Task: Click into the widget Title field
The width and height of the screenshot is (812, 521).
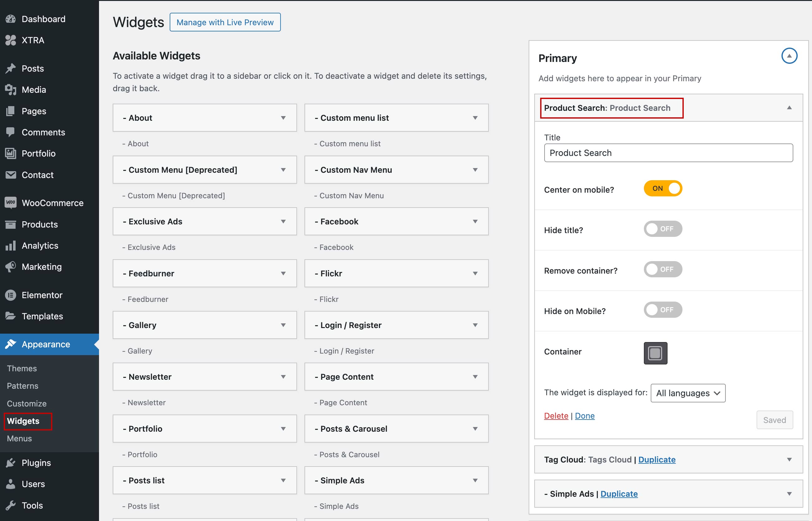Action: pyautogui.click(x=668, y=153)
